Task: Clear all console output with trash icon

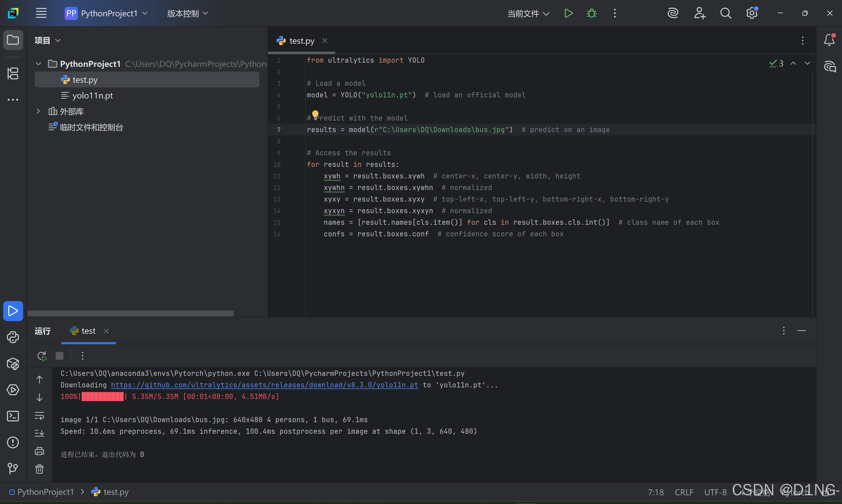Action: (39, 469)
